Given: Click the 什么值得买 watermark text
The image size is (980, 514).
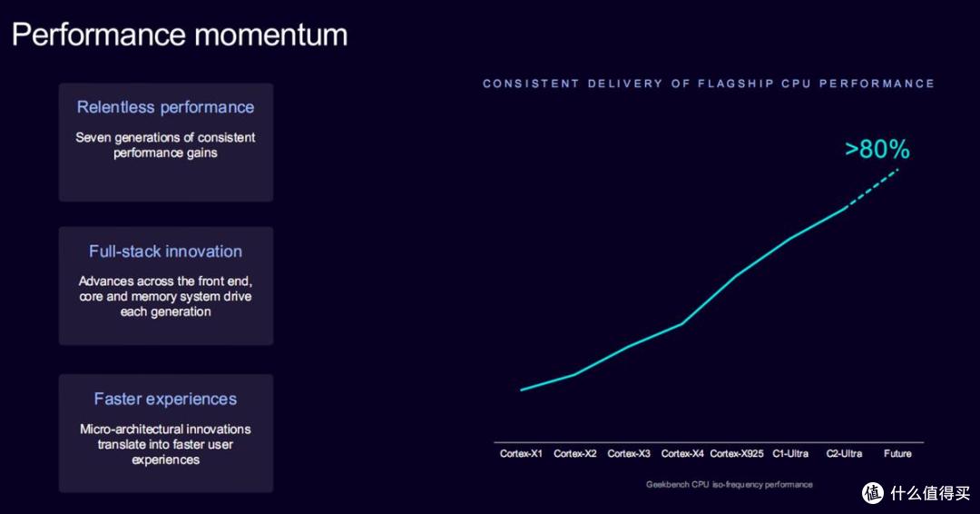Looking at the screenshot, I should pyautogui.click(x=931, y=493).
